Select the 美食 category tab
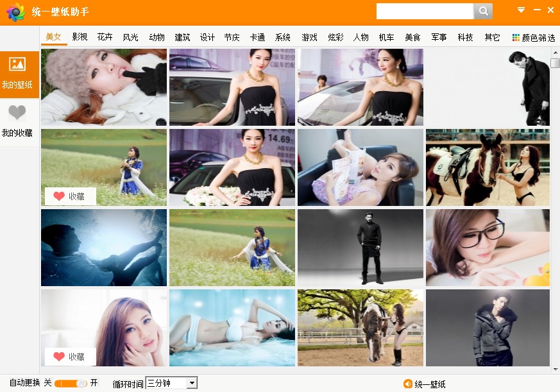This screenshot has width=560, height=392. click(x=412, y=37)
